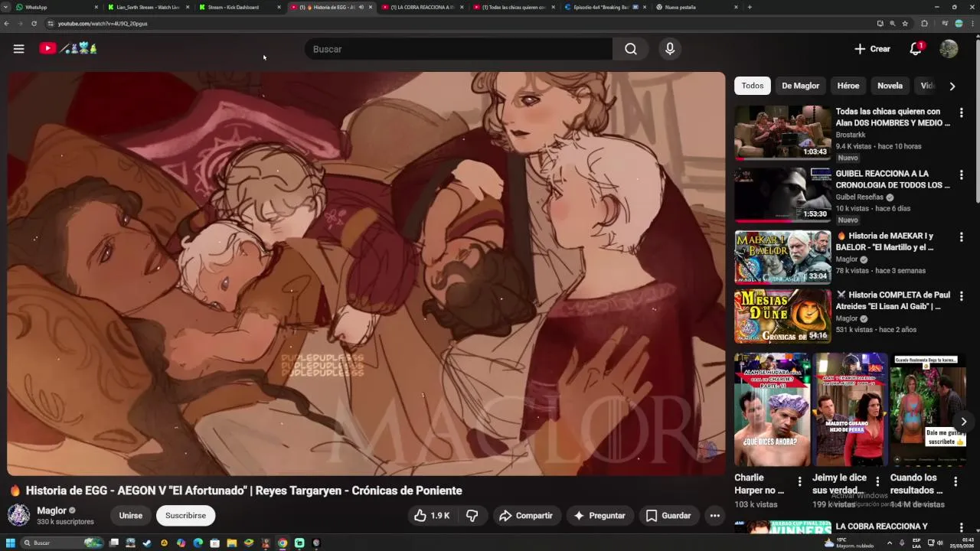Open options for Historia de Maekar video
This screenshot has width=980, height=551.
961,237
